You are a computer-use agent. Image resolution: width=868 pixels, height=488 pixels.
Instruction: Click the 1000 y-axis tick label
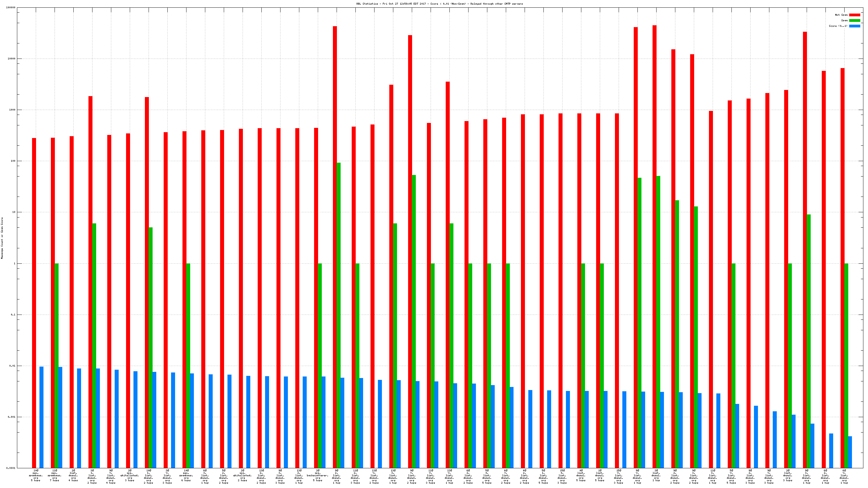click(12, 110)
